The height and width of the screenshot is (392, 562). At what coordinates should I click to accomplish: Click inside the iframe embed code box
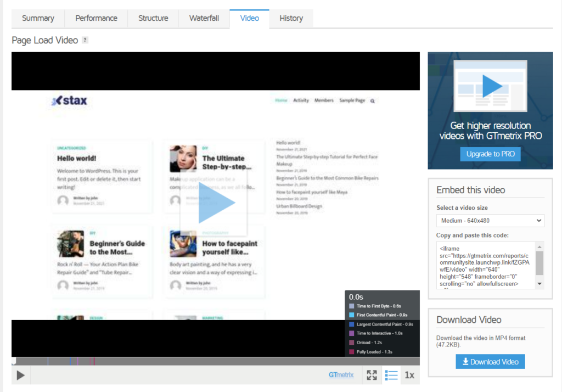486,265
